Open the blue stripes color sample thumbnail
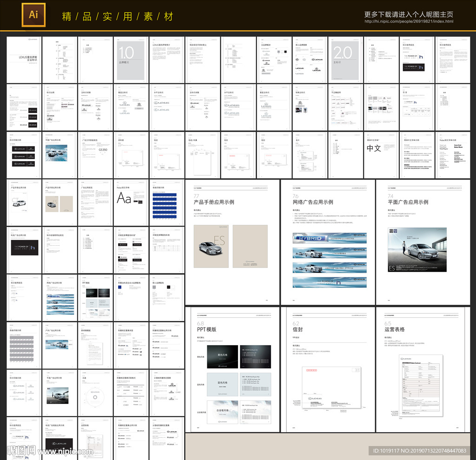 (x=167, y=203)
